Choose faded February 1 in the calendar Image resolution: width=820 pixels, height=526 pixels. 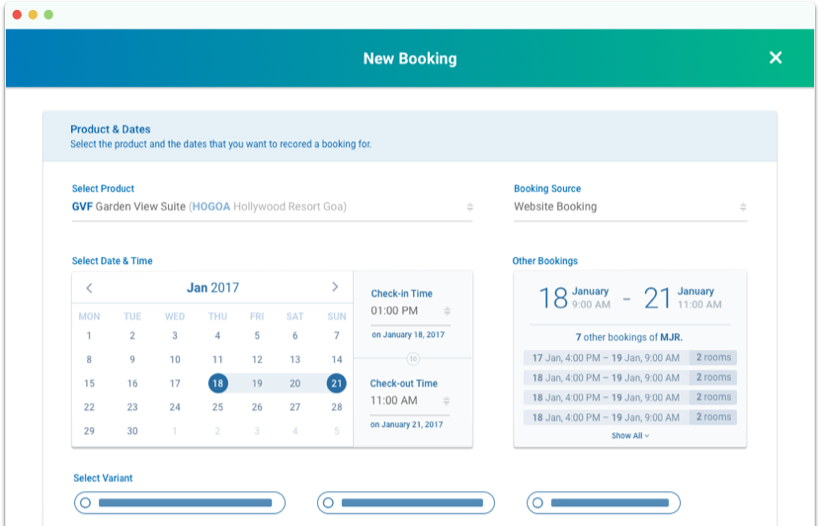[x=175, y=431]
